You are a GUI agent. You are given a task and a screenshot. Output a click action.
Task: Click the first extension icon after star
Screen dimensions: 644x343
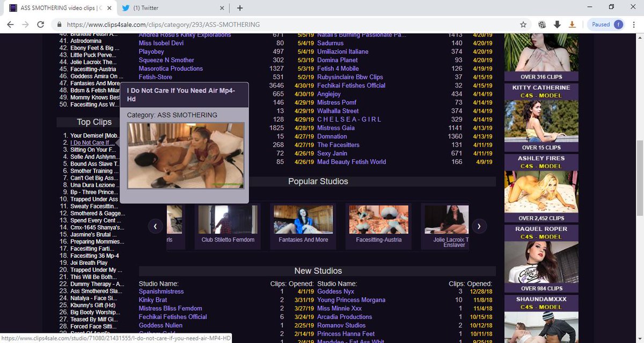tap(542, 25)
